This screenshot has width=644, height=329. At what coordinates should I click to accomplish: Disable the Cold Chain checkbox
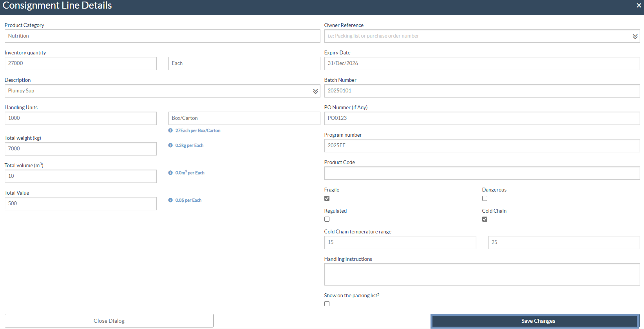(x=485, y=219)
